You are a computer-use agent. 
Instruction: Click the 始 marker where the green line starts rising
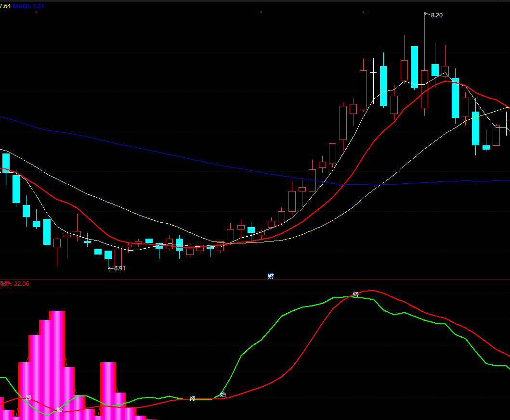223,395
